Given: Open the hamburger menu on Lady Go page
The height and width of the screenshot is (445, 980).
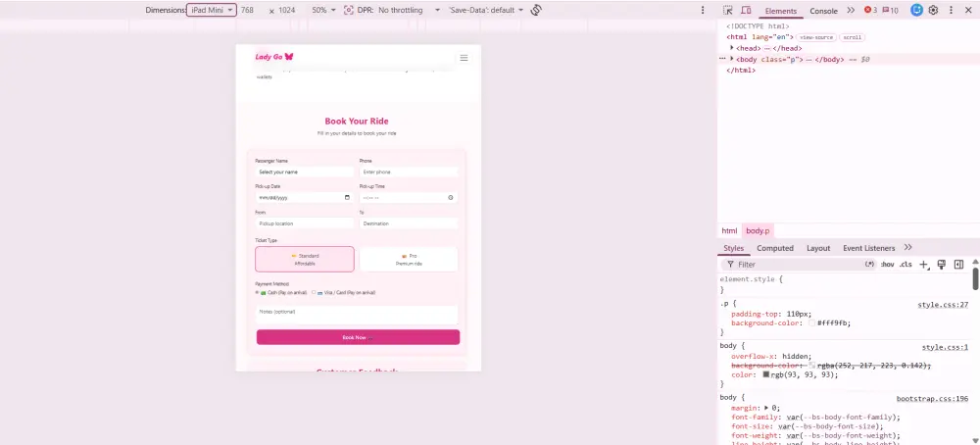Looking at the screenshot, I should pyautogui.click(x=464, y=58).
